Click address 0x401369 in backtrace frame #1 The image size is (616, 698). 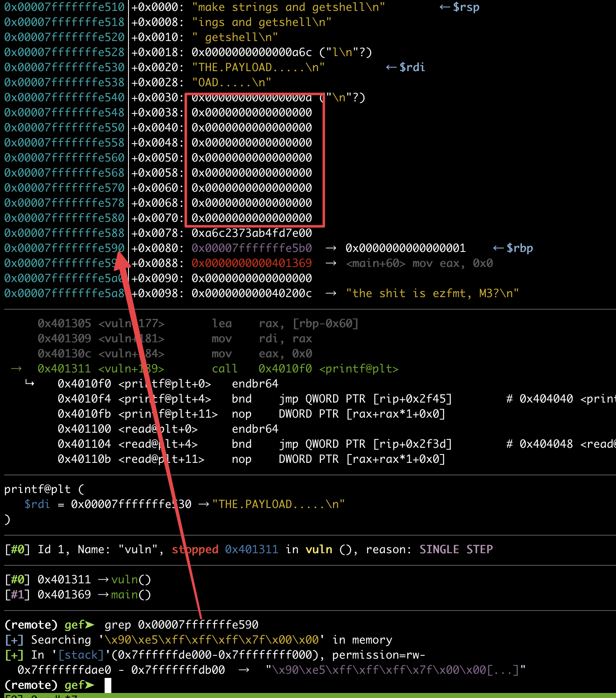coord(64,595)
